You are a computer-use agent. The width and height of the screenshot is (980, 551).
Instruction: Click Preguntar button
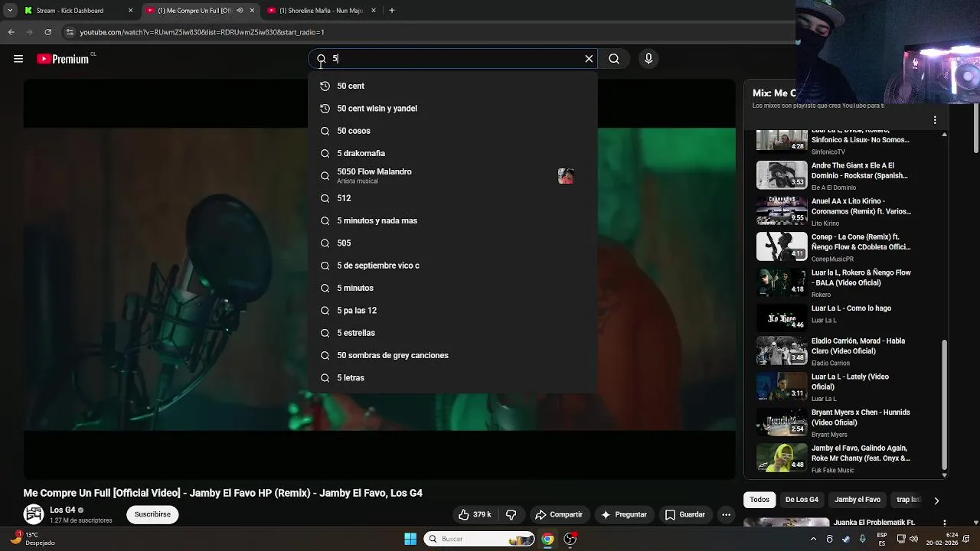tap(624, 514)
